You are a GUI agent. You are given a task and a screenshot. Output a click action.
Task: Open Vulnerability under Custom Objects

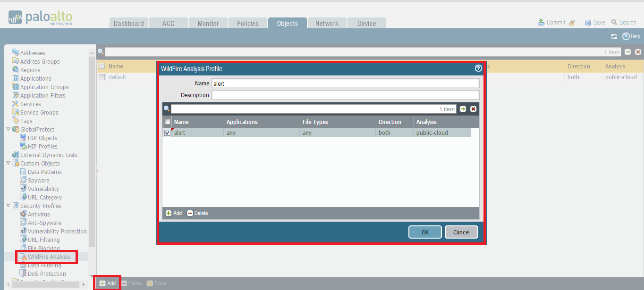point(43,189)
